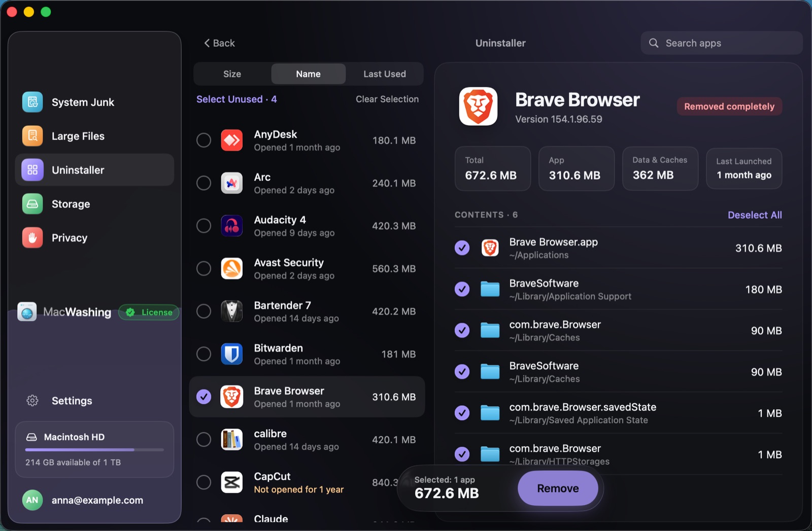The width and height of the screenshot is (812, 531).
Task: Click the Total 672.6 MB card
Action: [x=492, y=169]
